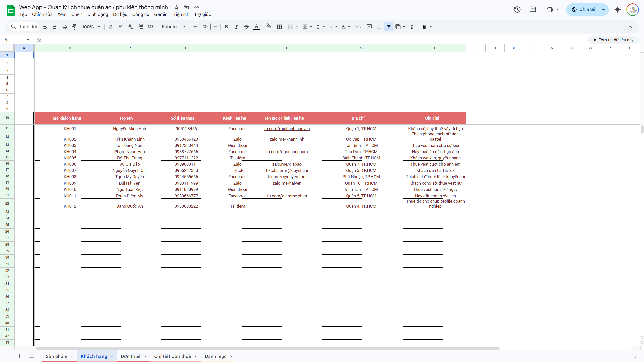644x362 pixels.
Task: Toggle italic formatting
Action: pos(236,27)
